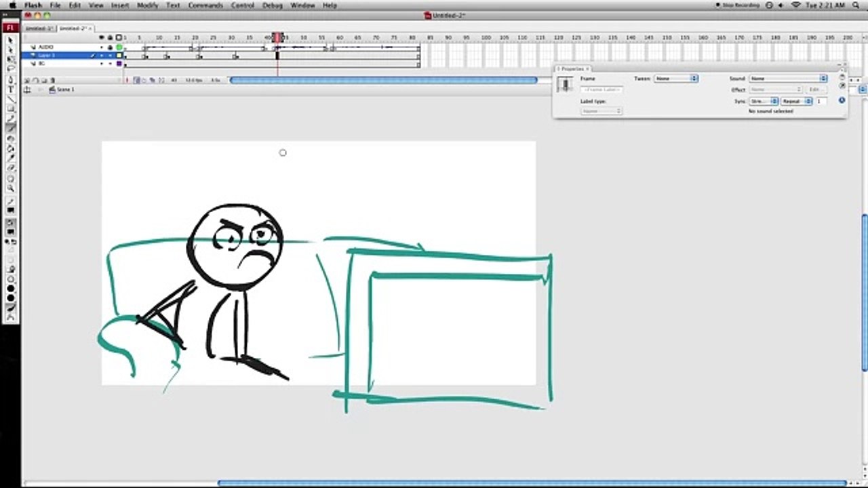Select the Line tool
The image size is (868, 488).
pos(11,99)
